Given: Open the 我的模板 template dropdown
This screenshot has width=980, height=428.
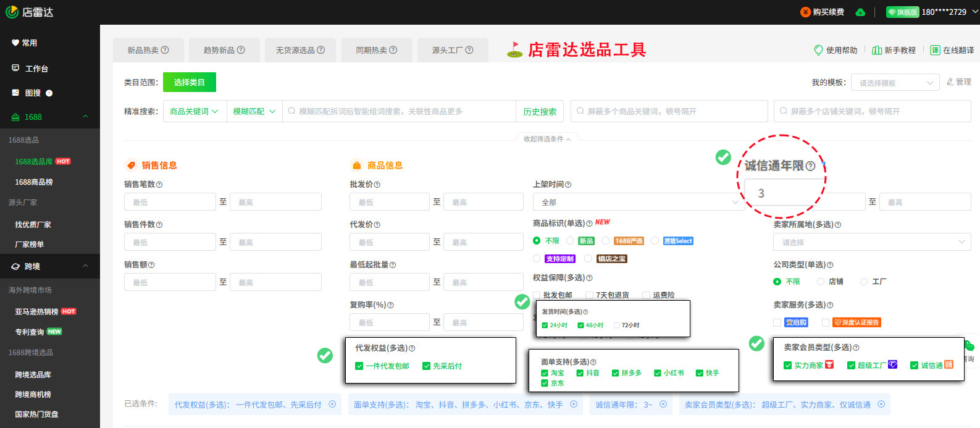Looking at the screenshot, I should point(895,83).
